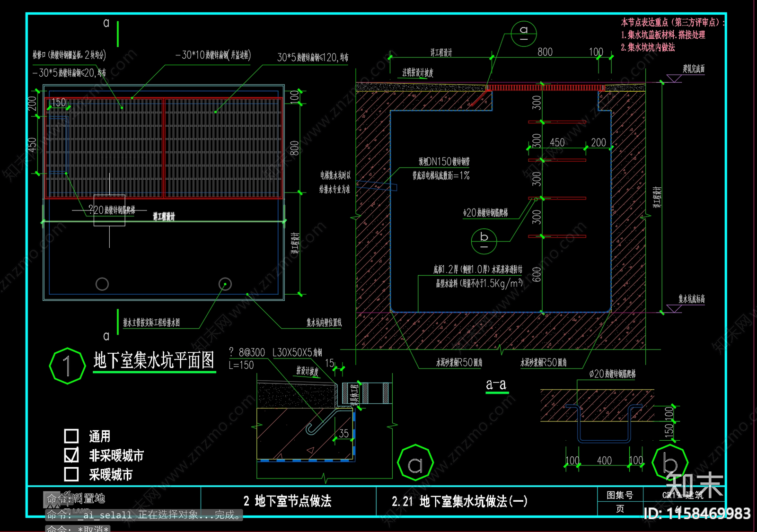Image resolution: width=757 pixels, height=532 pixels.
Task: Select the 页 cell in the title block
Action: point(620,509)
